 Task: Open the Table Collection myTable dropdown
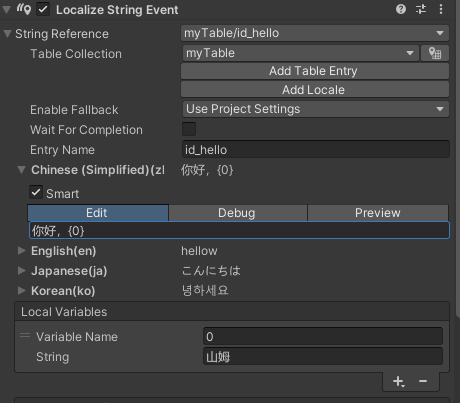coord(301,53)
